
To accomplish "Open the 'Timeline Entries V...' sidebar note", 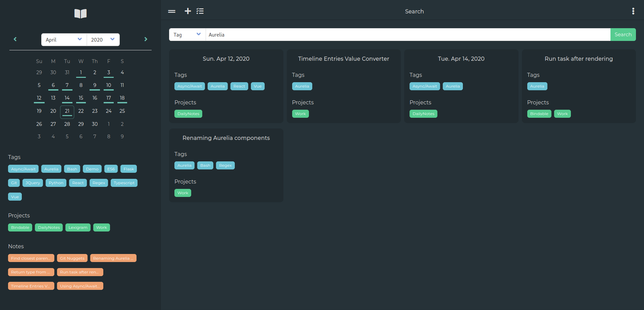I will coord(31,286).
